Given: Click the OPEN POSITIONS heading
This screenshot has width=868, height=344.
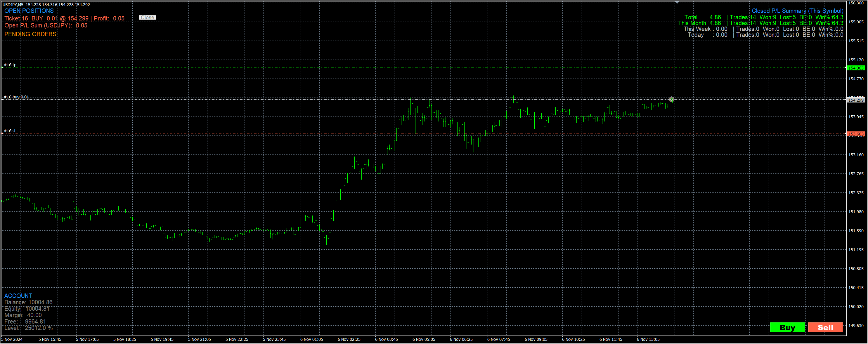Looking at the screenshot, I should click(29, 11).
